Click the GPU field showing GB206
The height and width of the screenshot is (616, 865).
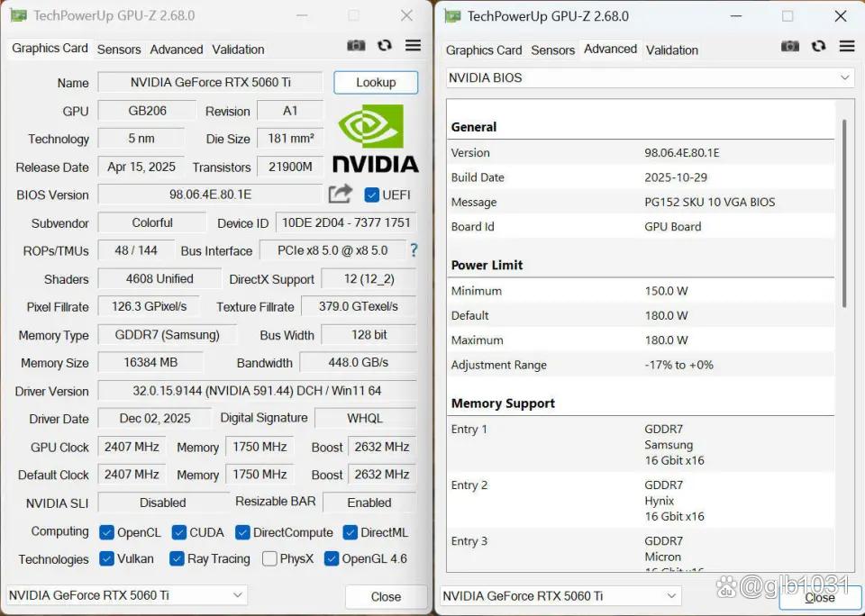(x=147, y=110)
